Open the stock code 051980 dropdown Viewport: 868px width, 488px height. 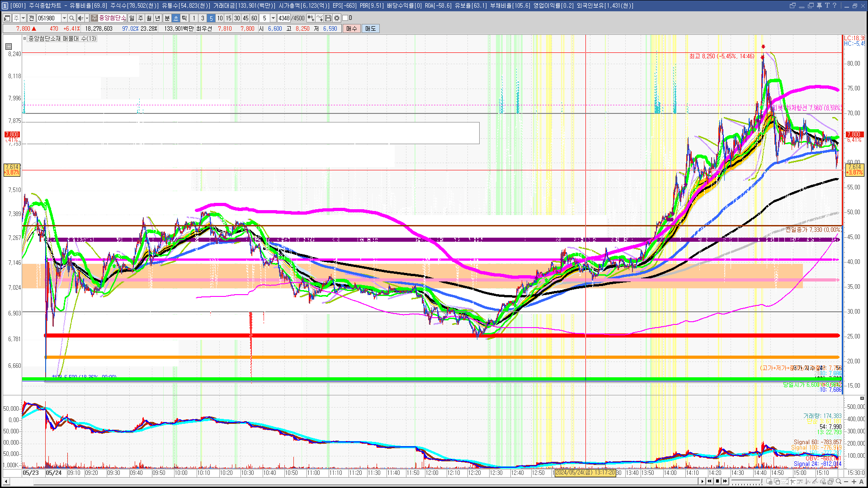click(x=64, y=18)
